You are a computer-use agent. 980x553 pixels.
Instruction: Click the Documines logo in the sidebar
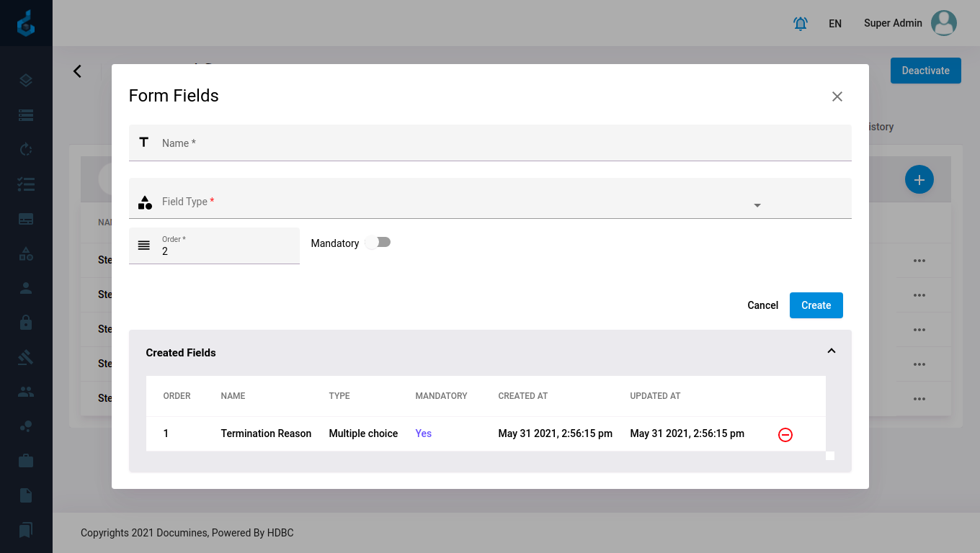point(26,24)
